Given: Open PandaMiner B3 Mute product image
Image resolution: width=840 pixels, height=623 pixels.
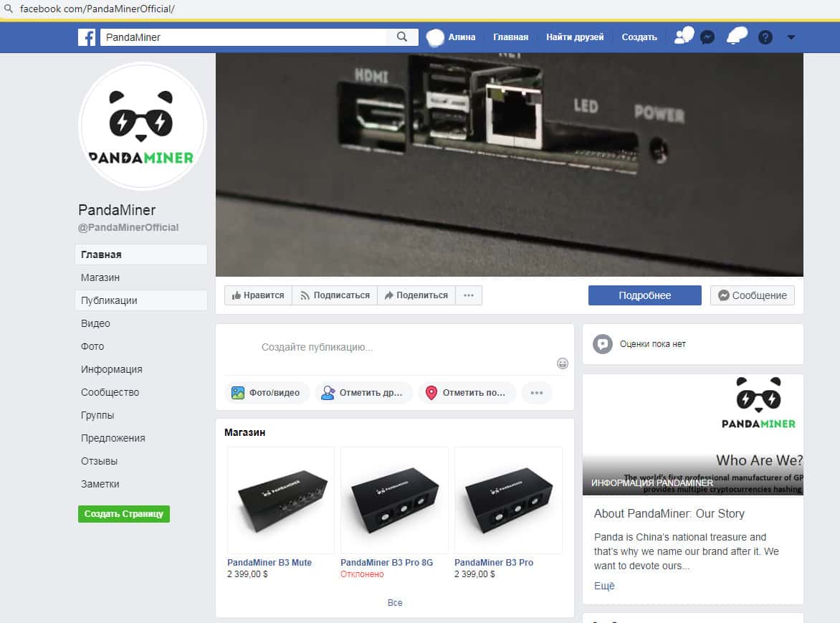Looking at the screenshot, I should point(281,500).
